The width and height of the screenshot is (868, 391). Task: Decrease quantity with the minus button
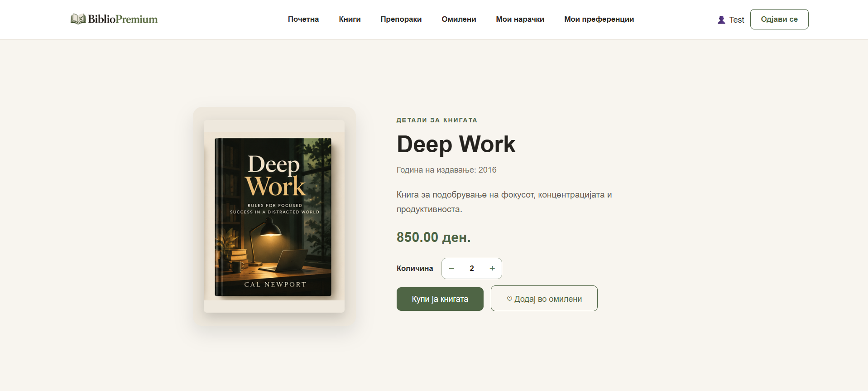[x=451, y=268]
